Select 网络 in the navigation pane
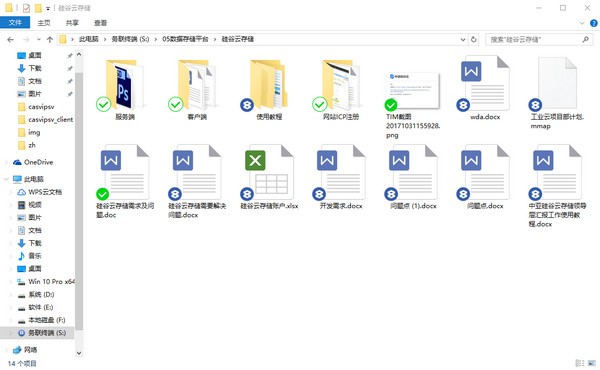The height and width of the screenshot is (370, 600). [x=25, y=350]
